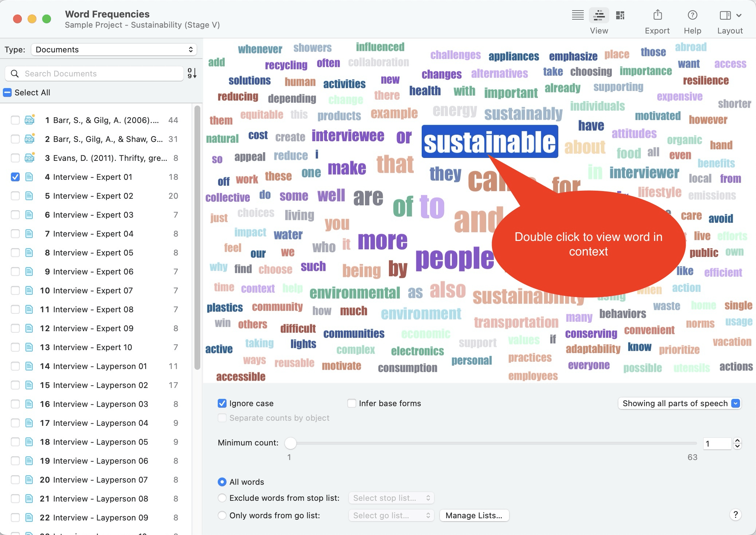Screen dimensions: 756x535
Task: Click the Manage Lists button
Action: [474, 515]
